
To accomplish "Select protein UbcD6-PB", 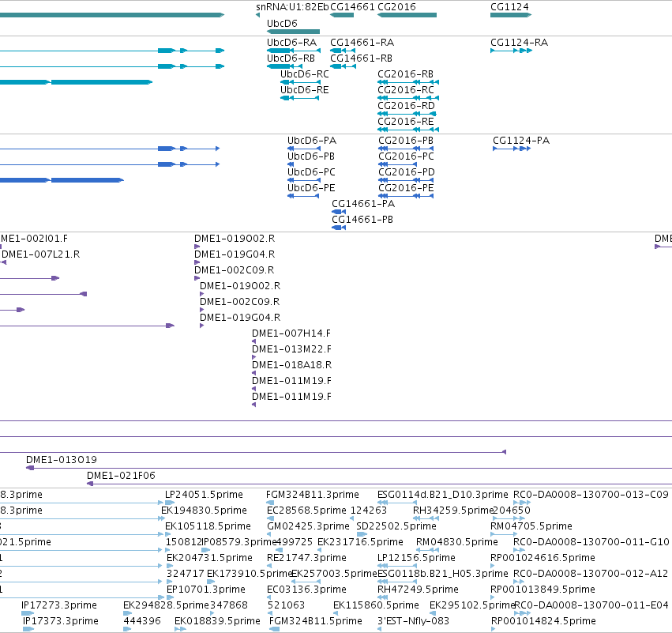I will tap(291, 164).
